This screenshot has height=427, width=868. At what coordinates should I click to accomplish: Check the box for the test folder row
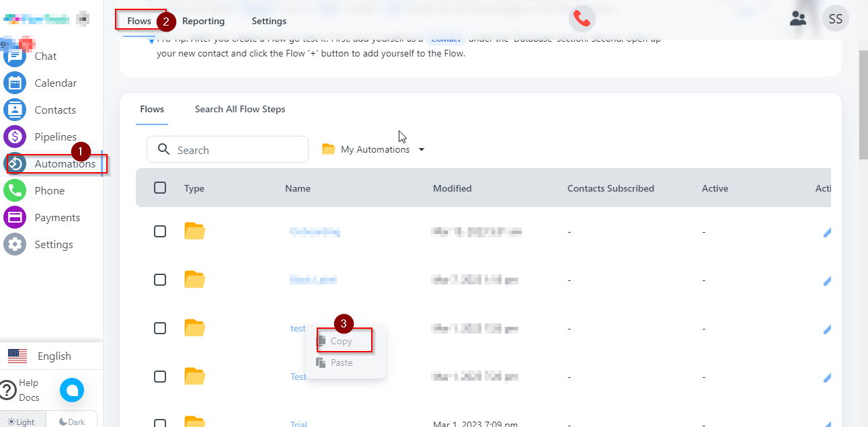[160, 328]
